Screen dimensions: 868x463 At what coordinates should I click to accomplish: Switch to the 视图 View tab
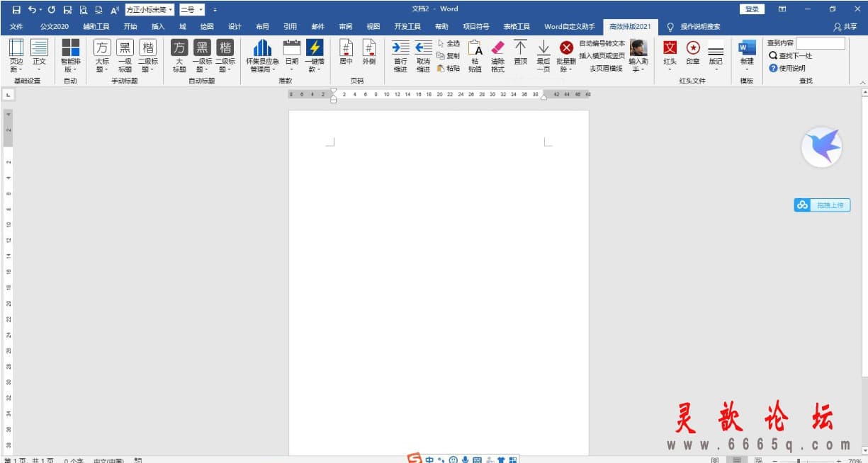pyautogui.click(x=373, y=27)
